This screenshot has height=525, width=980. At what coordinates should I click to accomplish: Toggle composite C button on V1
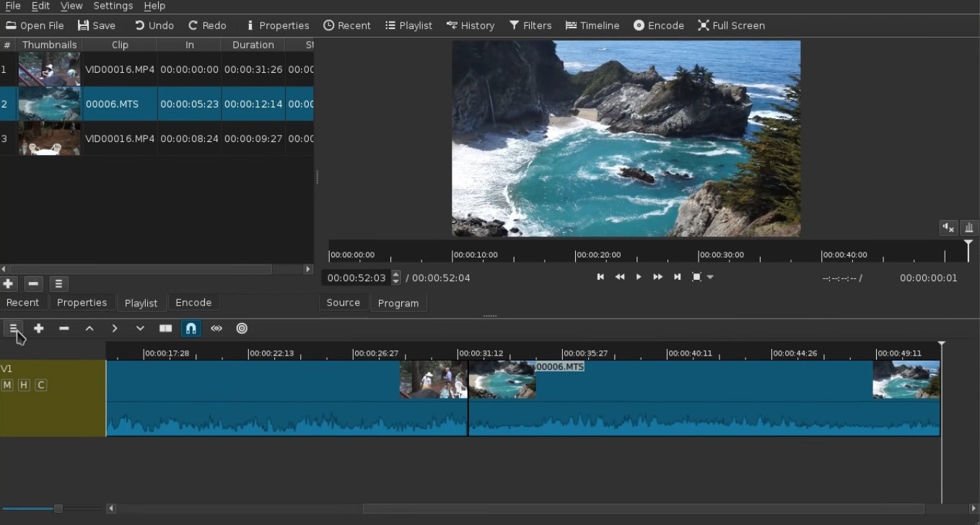41,385
